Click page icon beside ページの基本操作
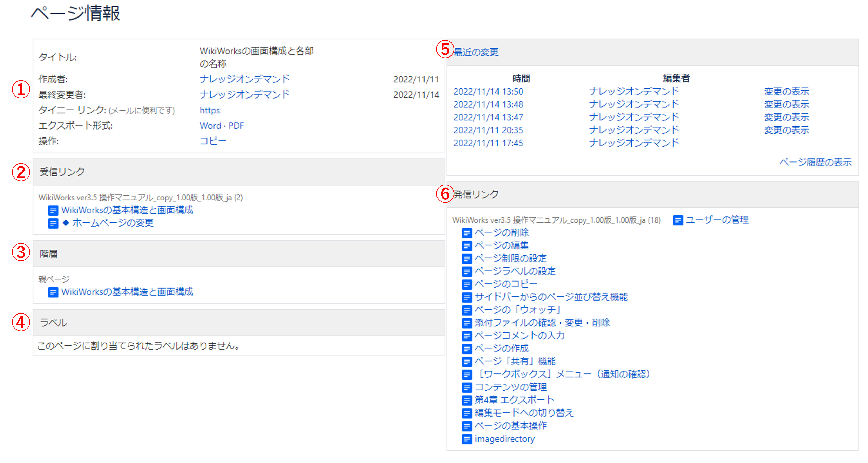This screenshot has height=463, width=868. 467,426
